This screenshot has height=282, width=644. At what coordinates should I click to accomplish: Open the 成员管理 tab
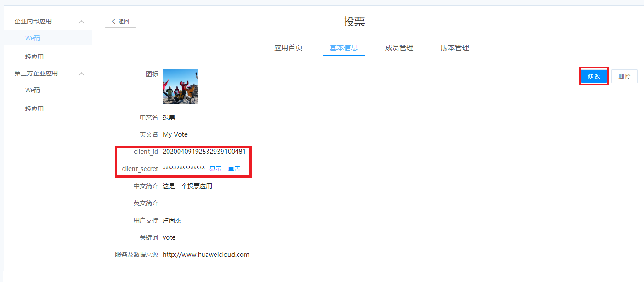399,48
